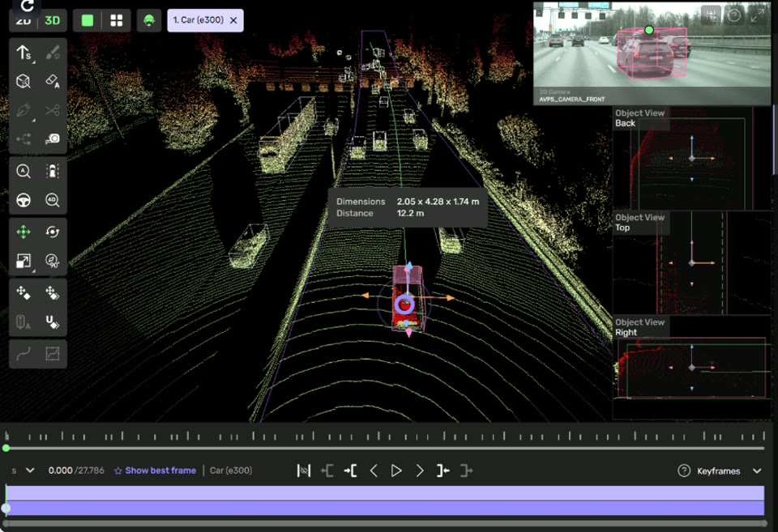This screenshot has width=778, height=532.
Task: Open the green shape selector
Action: [88, 19]
